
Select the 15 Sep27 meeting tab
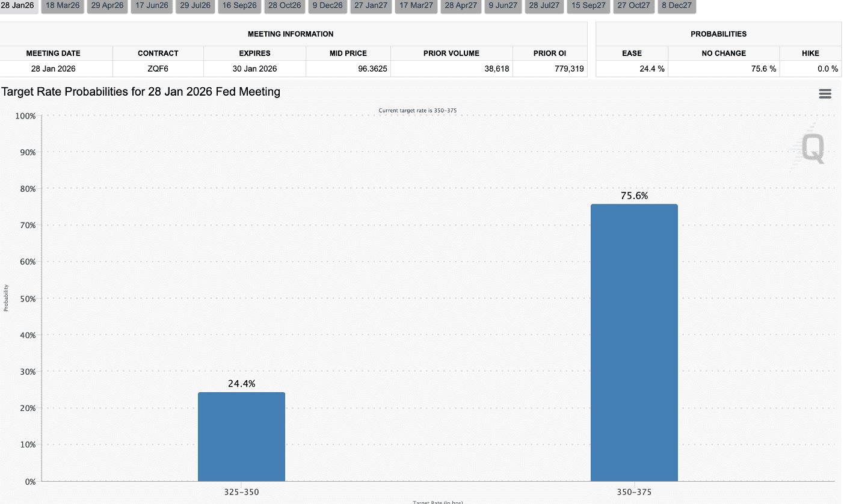click(x=588, y=5)
